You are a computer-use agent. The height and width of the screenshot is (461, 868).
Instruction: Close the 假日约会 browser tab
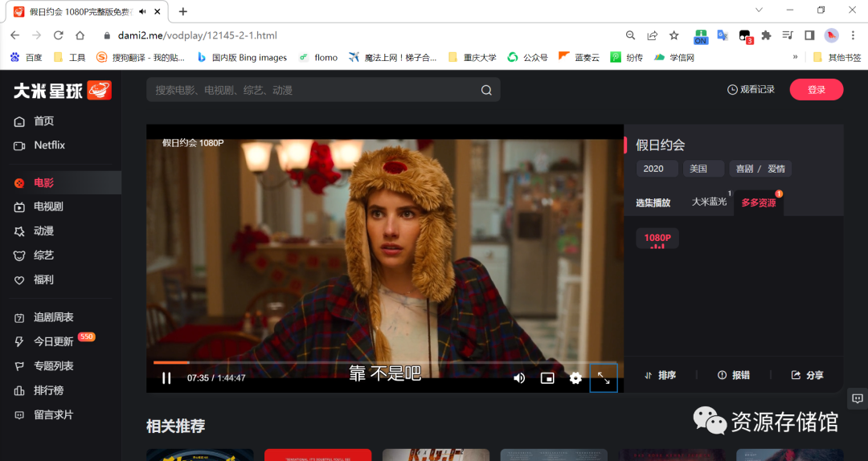click(x=158, y=11)
